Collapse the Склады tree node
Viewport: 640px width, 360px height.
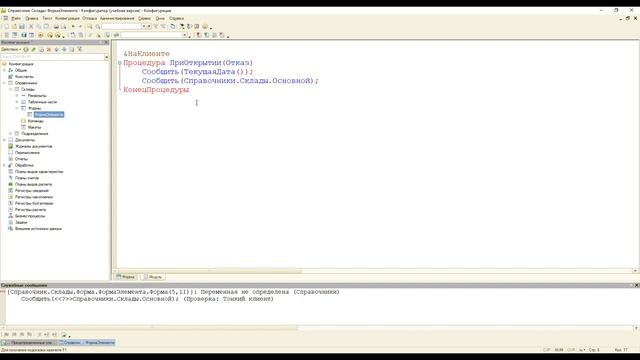pos(11,89)
